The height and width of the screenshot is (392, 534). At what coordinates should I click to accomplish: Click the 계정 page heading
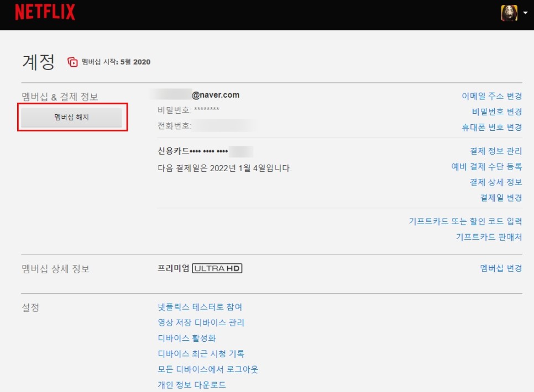coord(38,62)
